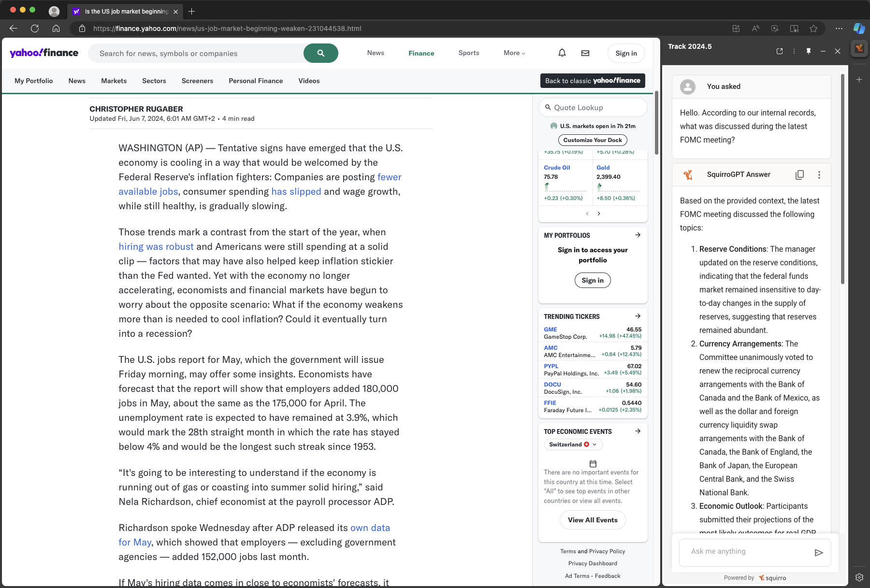
Task: Focus the Quote Lookup field
Action: click(593, 107)
